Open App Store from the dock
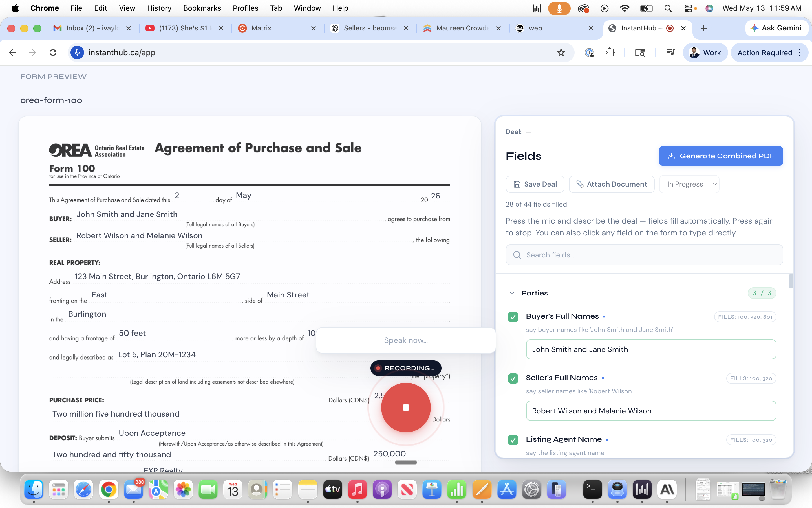 [x=507, y=489]
